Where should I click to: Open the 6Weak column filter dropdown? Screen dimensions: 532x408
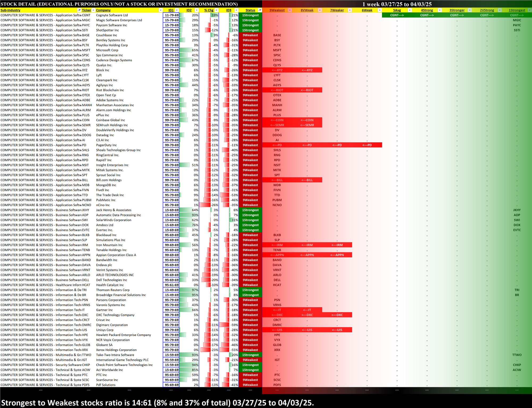pos(380,10)
